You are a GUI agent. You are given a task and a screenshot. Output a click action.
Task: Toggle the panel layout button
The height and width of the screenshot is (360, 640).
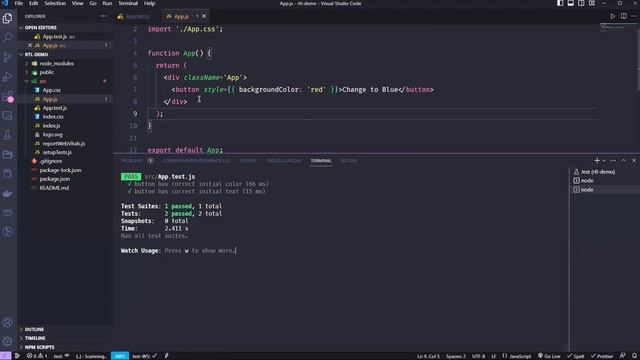pos(571,3)
